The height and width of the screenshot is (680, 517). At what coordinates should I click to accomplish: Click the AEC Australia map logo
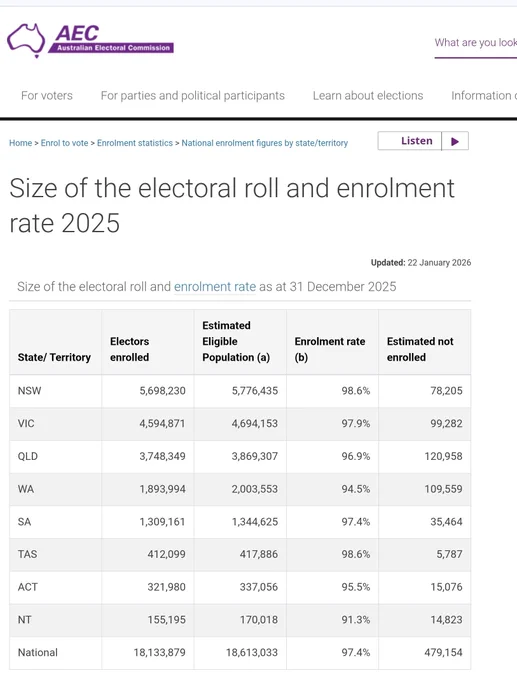(26, 40)
